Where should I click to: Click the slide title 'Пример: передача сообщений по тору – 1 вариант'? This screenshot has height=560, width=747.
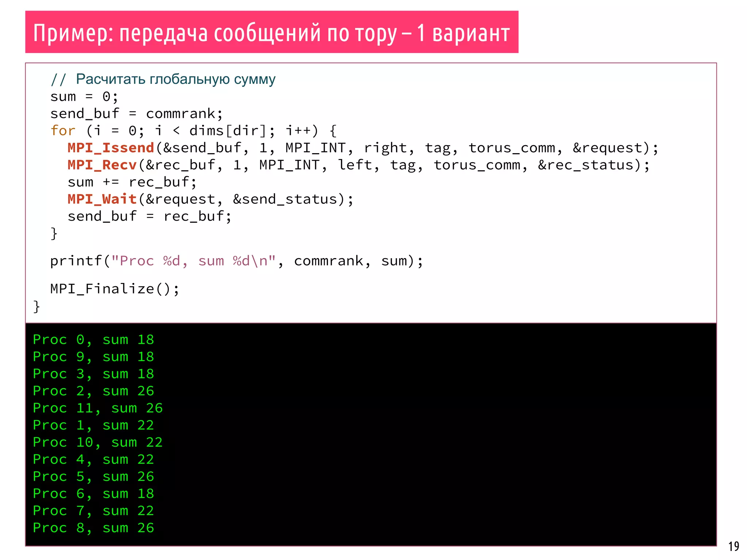click(271, 33)
